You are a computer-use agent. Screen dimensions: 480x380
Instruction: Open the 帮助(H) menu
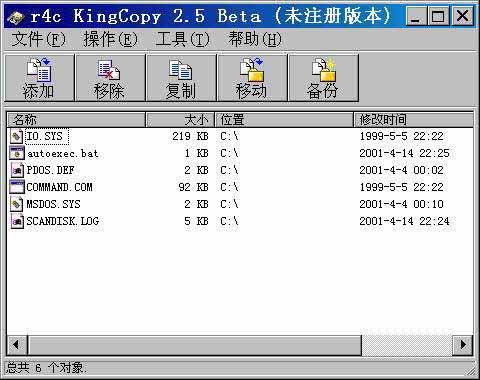point(255,39)
